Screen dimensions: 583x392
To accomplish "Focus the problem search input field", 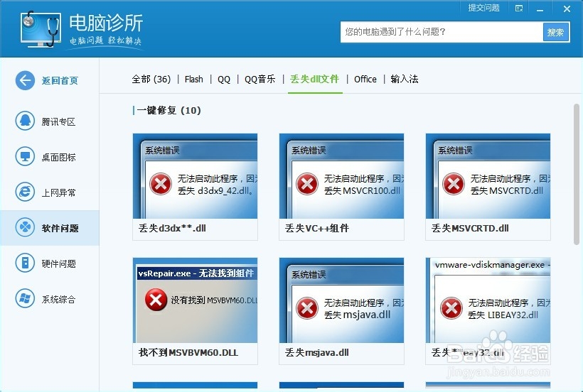I will [442, 32].
